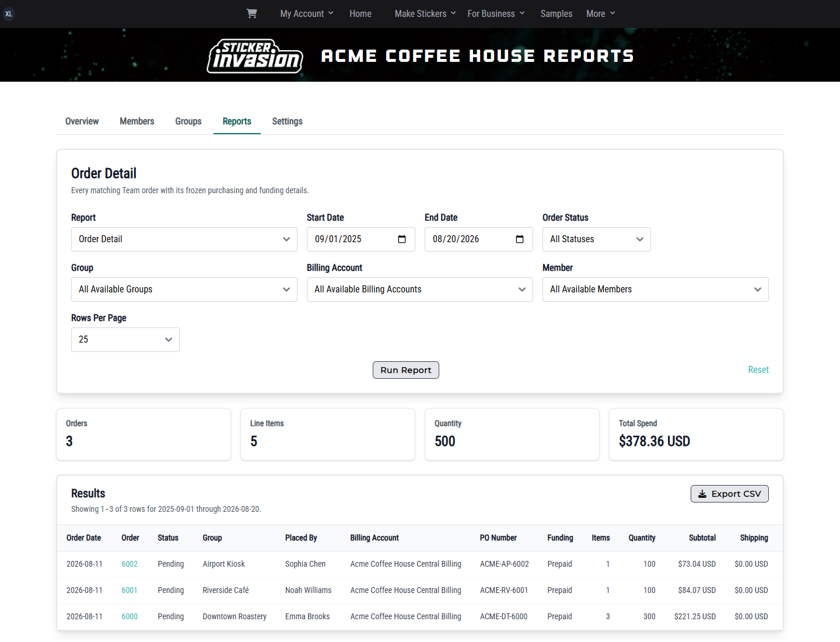Image resolution: width=840 pixels, height=642 pixels.
Task: Click PO number ACME-AP-6002
Action: (x=505, y=564)
